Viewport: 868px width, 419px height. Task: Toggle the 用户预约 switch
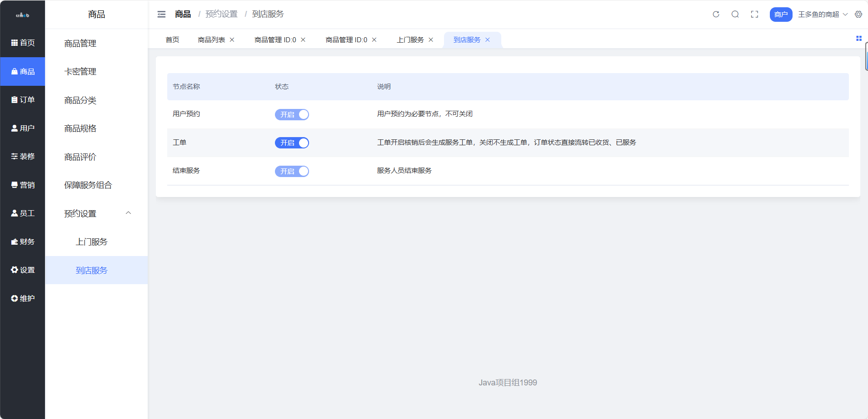[x=291, y=114]
